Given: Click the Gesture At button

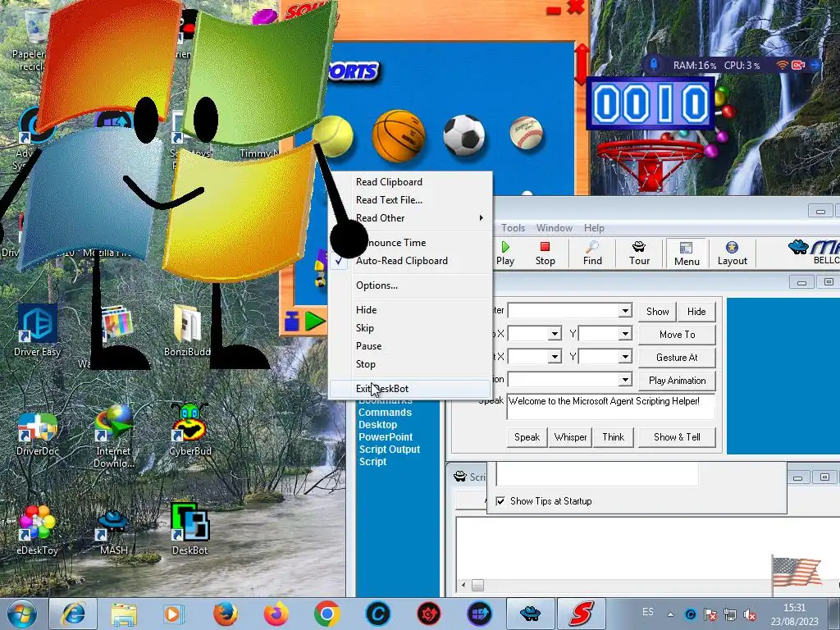Looking at the screenshot, I should coord(677,358).
